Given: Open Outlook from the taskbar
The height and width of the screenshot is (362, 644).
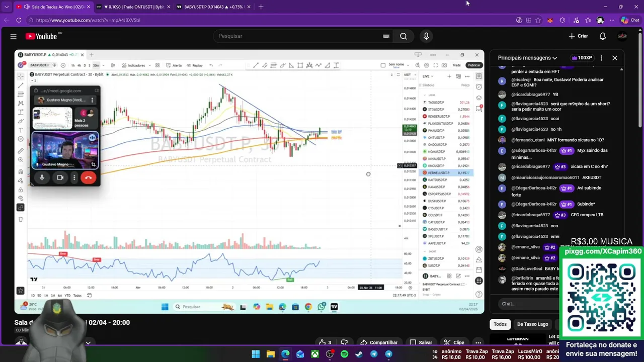Looking at the screenshot, I should [x=300, y=354].
